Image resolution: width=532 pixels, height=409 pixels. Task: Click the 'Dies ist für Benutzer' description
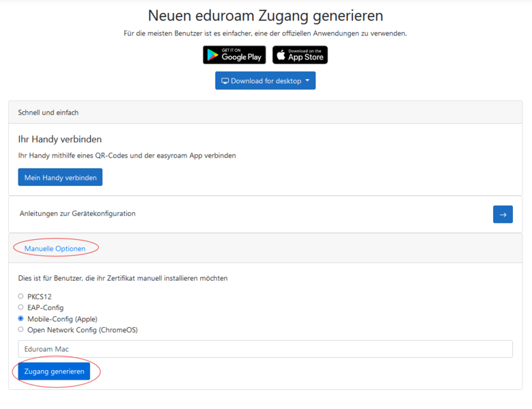(123, 278)
